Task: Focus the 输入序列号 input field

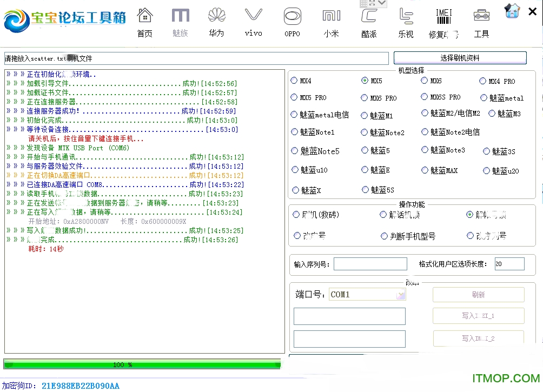Action: tap(370, 264)
